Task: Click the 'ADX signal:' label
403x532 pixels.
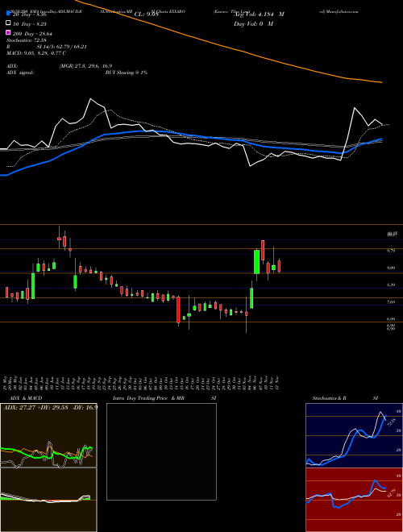Action: pyautogui.click(x=20, y=73)
